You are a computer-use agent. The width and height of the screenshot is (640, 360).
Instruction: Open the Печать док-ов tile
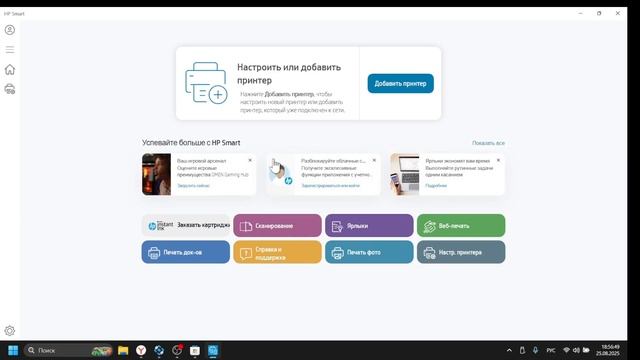coord(186,252)
